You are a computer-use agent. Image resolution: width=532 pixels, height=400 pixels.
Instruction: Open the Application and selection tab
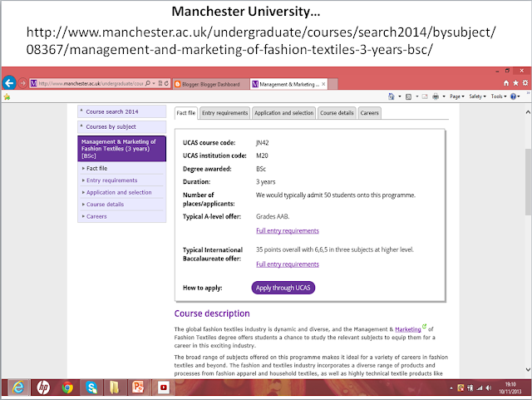[x=284, y=113]
